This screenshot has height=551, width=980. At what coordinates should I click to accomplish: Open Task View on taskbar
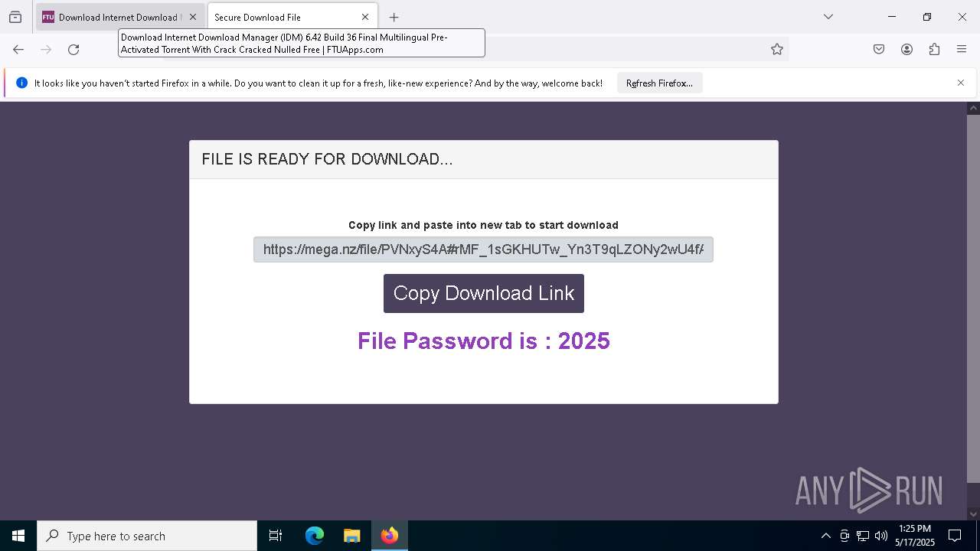(x=276, y=536)
